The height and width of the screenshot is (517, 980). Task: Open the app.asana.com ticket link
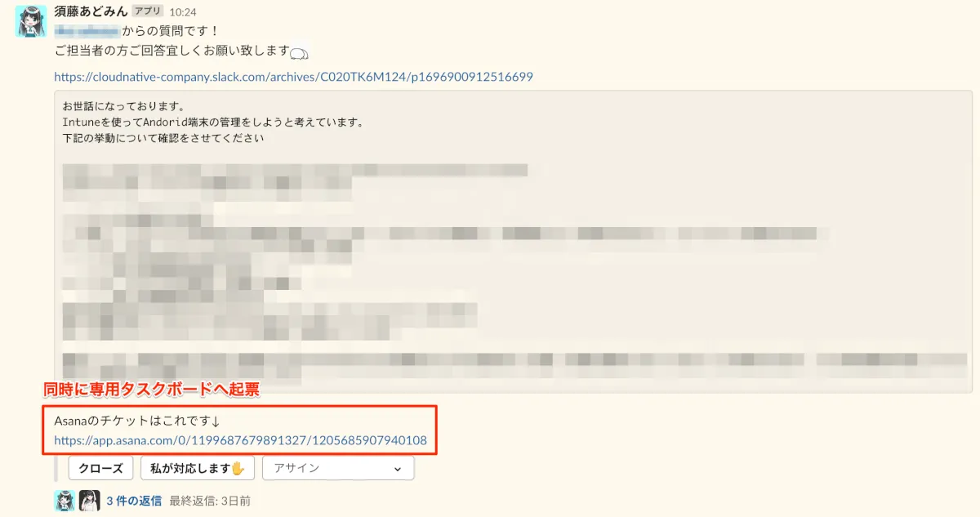[x=241, y=441]
